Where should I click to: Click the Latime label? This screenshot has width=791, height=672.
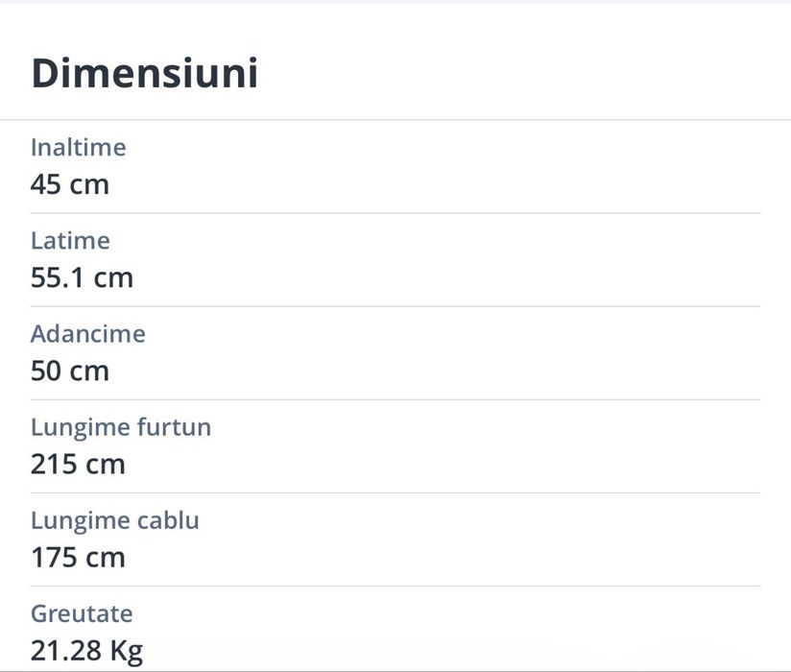click(70, 241)
